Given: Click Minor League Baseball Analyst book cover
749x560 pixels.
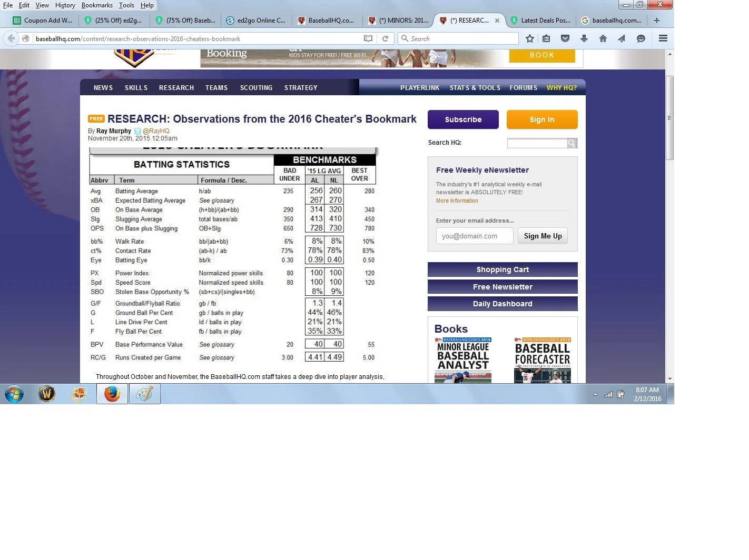Looking at the screenshot, I should click(x=463, y=360).
